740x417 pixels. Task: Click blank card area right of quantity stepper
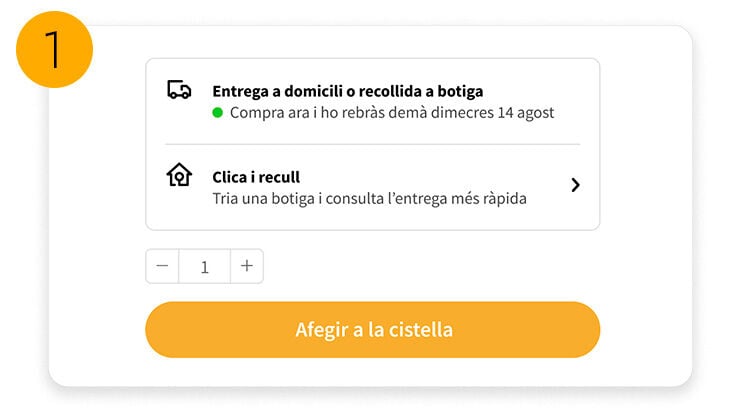[430, 267]
